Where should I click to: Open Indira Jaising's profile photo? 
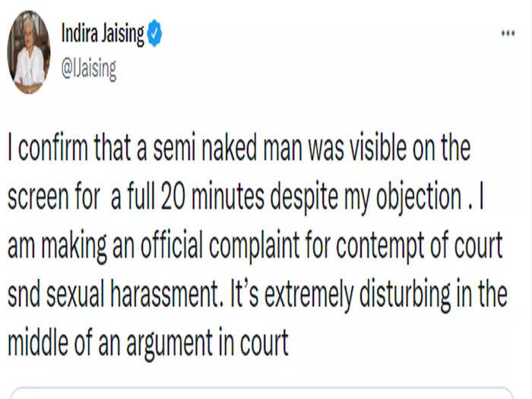coord(29,52)
